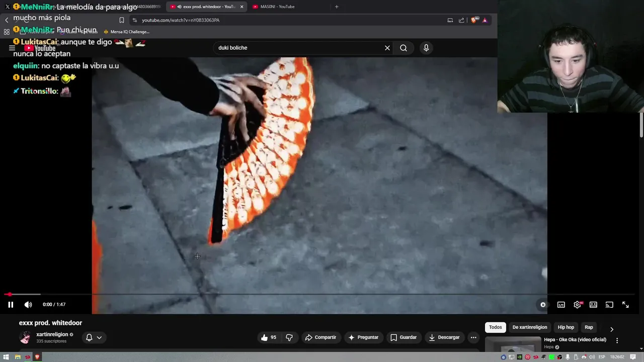This screenshot has width=644, height=362.
Task: Open the YouTube guide hamburger menu
Action: (12, 48)
